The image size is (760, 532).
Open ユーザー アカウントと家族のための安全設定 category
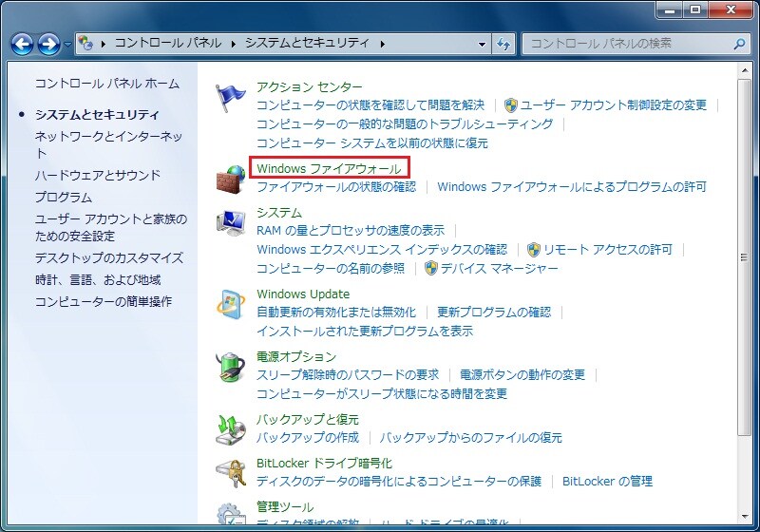pos(111,228)
